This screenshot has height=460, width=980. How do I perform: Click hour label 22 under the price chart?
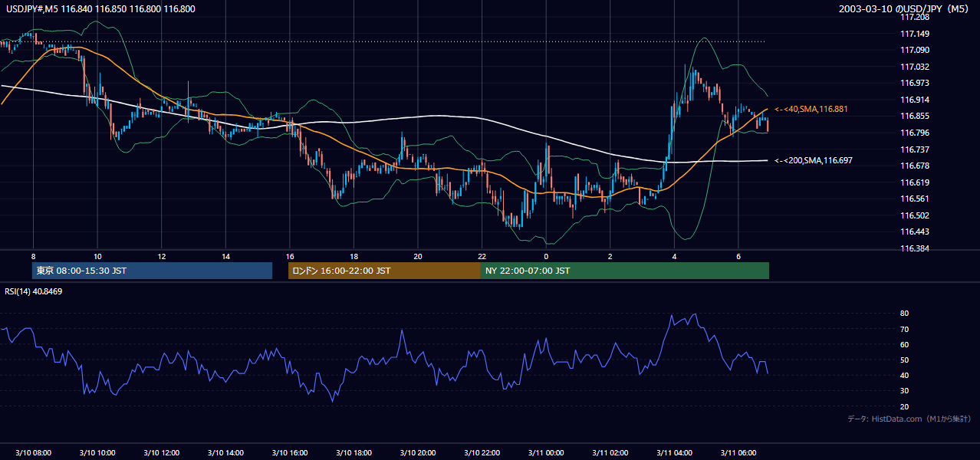point(482,256)
